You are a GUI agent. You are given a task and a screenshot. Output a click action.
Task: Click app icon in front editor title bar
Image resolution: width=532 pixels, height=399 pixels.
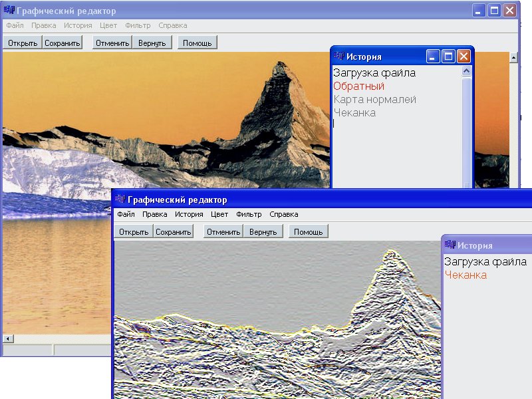120,199
